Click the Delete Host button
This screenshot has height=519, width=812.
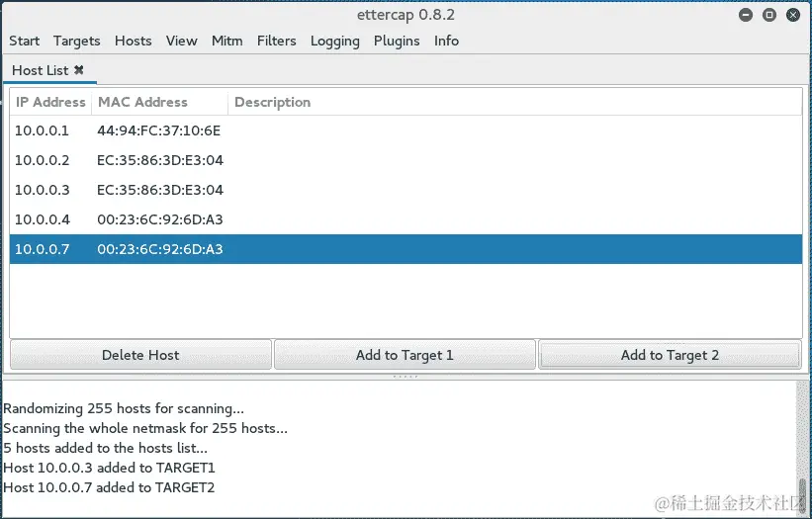[x=140, y=355]
